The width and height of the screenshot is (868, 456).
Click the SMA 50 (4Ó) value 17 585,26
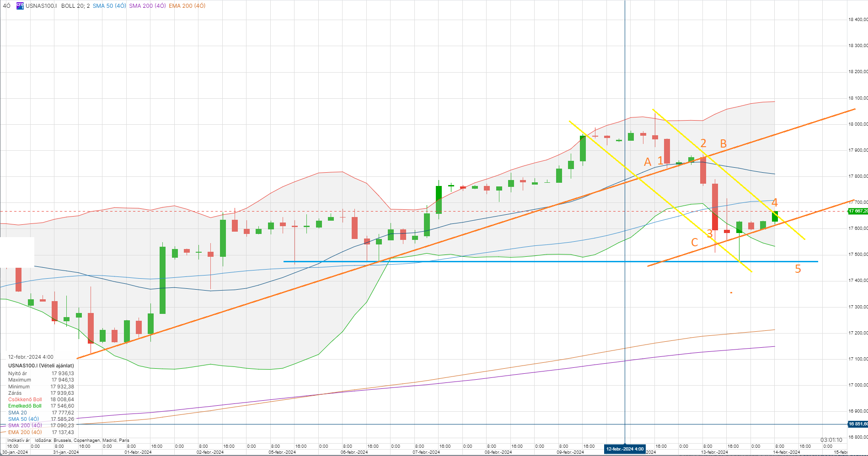[x=63, y=419]
